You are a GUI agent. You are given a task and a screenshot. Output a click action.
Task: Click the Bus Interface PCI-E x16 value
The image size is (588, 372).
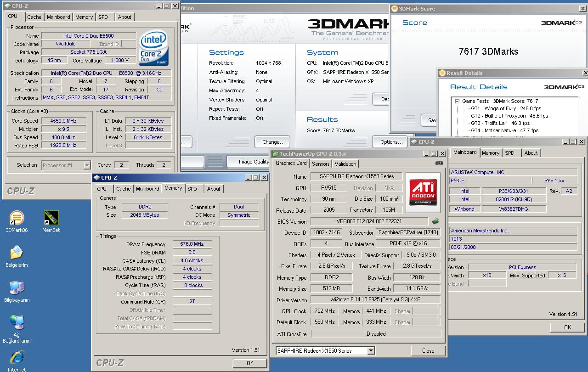(408, 243)
